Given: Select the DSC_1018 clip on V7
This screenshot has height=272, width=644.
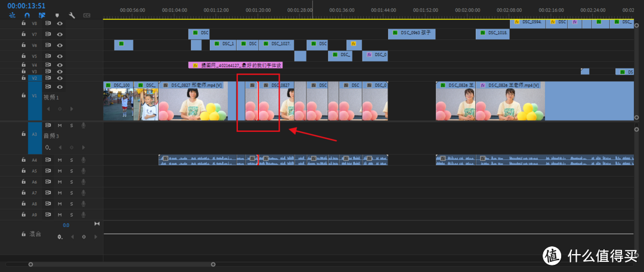Looking at the screenshot, I should pyautogui.click(x=493, y=34).
